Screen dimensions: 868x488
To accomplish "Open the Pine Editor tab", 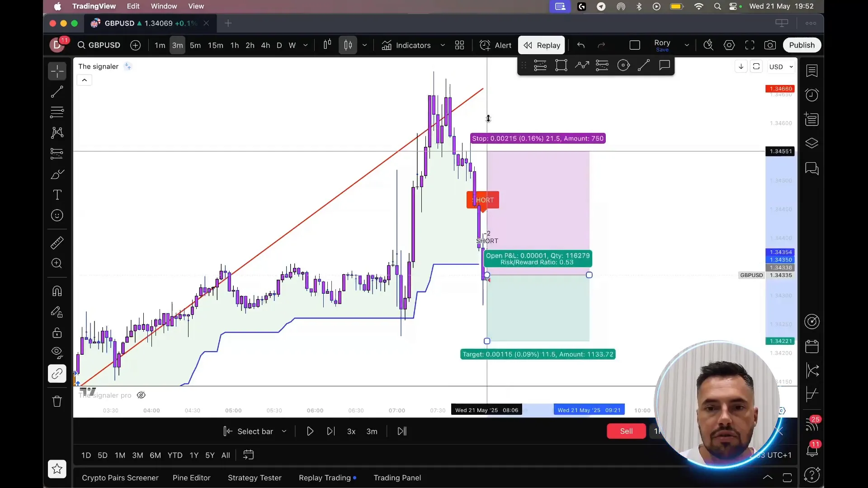I will [191, 478].
